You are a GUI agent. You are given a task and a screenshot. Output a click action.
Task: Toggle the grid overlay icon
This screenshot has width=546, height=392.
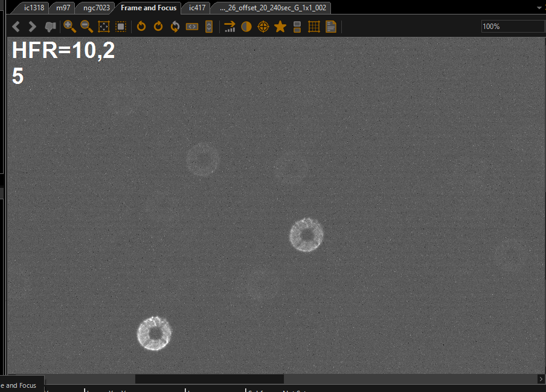(x=314, y=27)
